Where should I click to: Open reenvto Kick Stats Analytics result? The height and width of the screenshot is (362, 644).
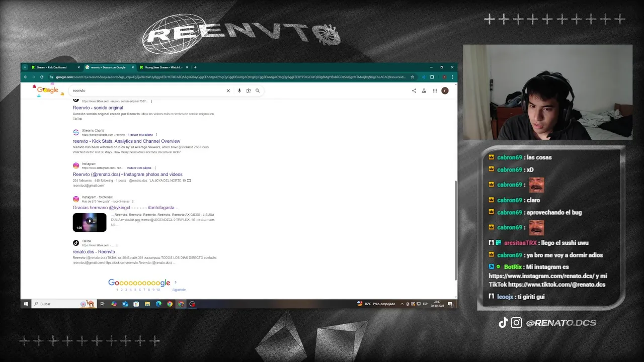pos(126,141)
